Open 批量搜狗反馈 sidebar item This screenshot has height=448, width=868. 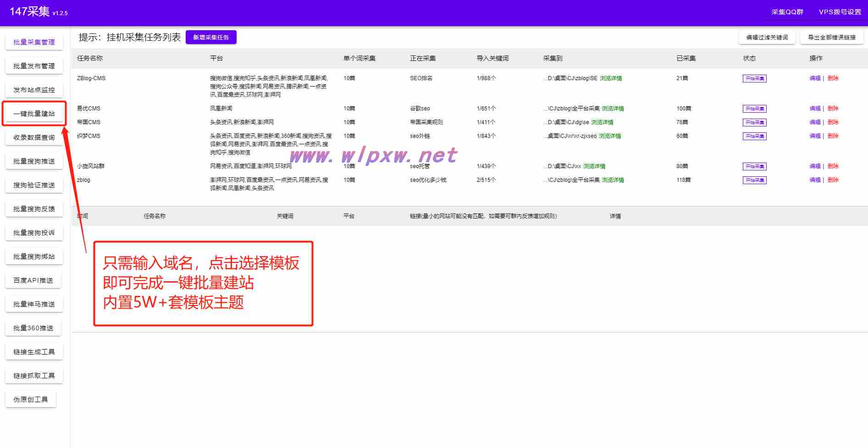coord(34,209)
